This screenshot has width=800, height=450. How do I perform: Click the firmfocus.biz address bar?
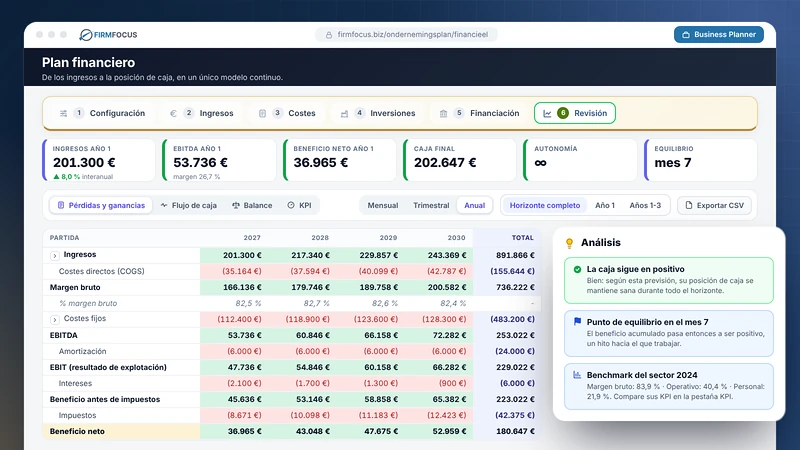point(407,35)
